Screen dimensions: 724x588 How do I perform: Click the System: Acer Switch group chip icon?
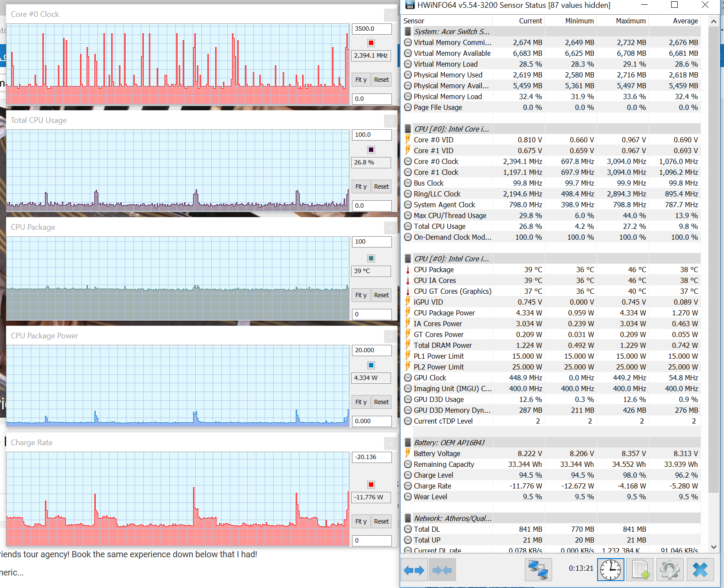tap(408, 32)
